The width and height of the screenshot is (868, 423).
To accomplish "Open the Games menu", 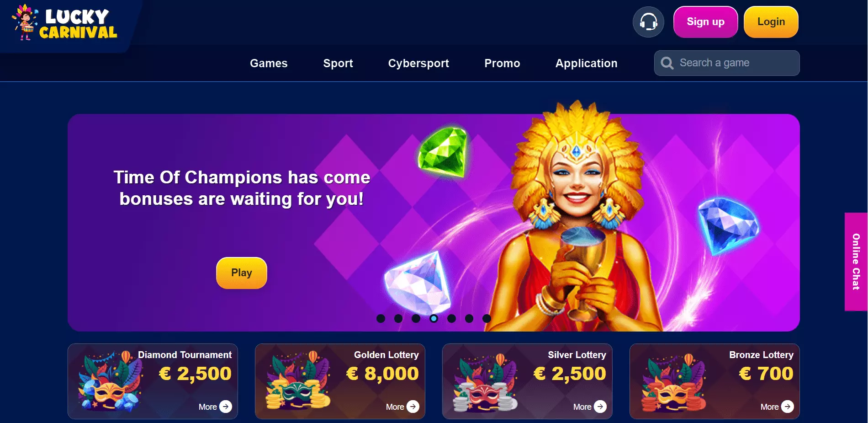I will pos(269,63).
